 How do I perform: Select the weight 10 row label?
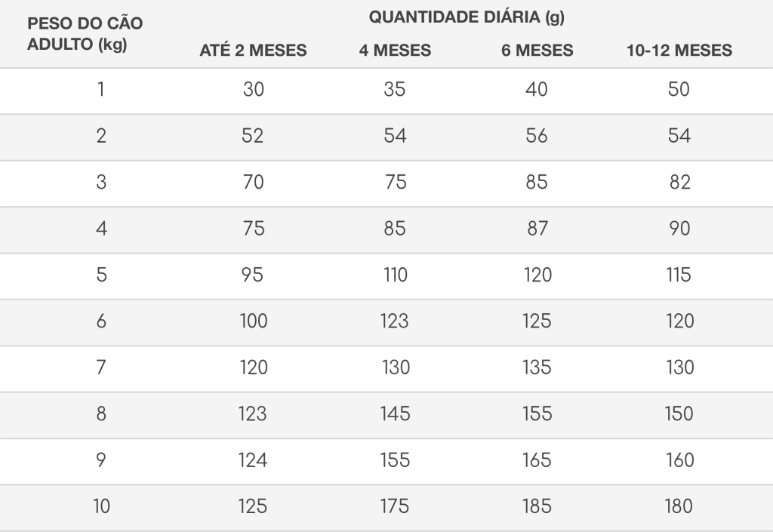[x=101, y=506]
